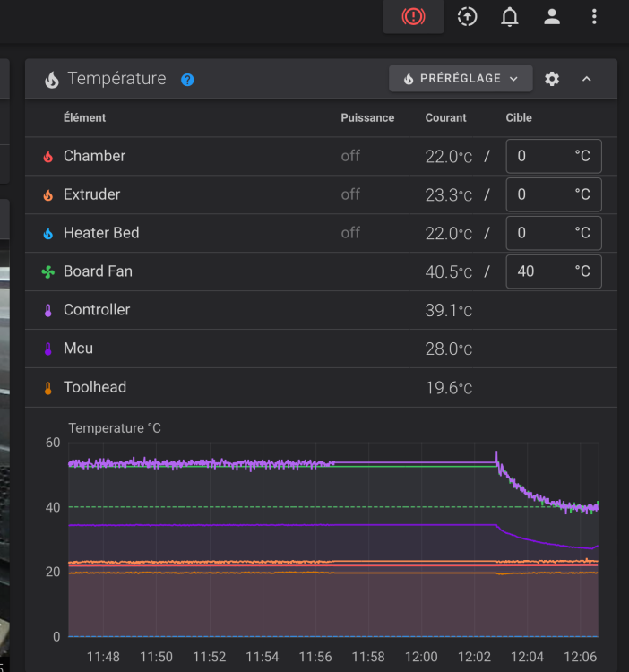Click the blue help icon beside Température
Screen dimensions: 629x672
coord(187,80)
